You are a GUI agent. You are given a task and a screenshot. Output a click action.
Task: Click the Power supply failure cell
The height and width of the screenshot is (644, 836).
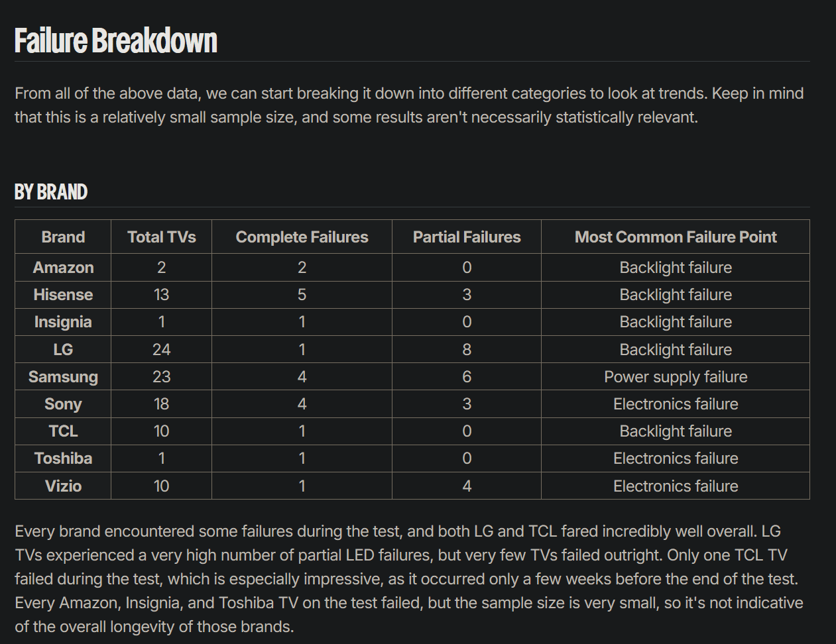[676, 377]
